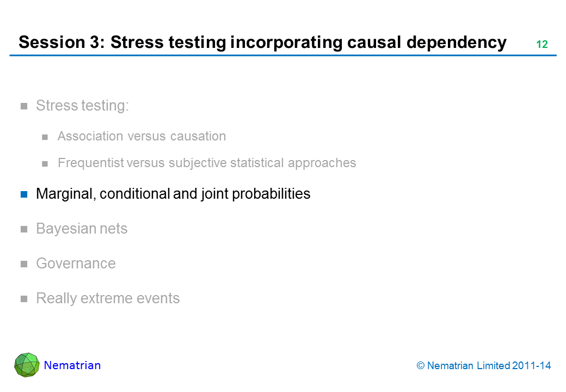Click the grey bullet beside Stress testing
Viewport: 566px width, 392px height.
click(x=24, y=106)
